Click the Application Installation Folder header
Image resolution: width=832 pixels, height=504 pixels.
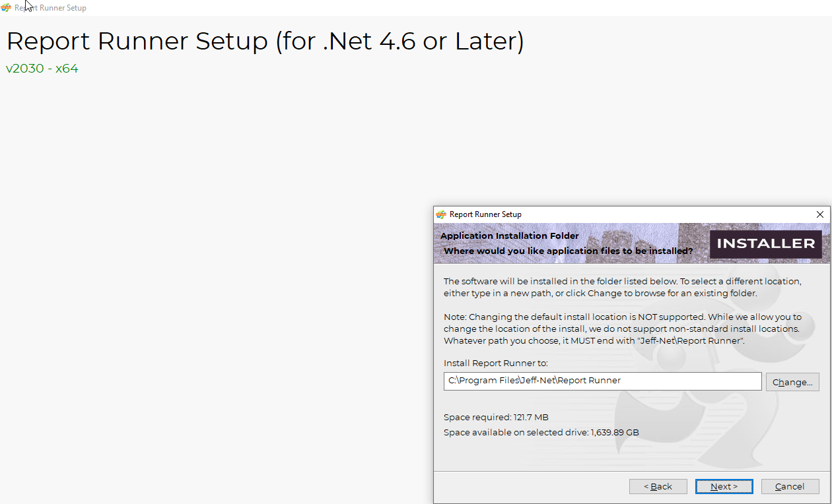coord(509,236)
